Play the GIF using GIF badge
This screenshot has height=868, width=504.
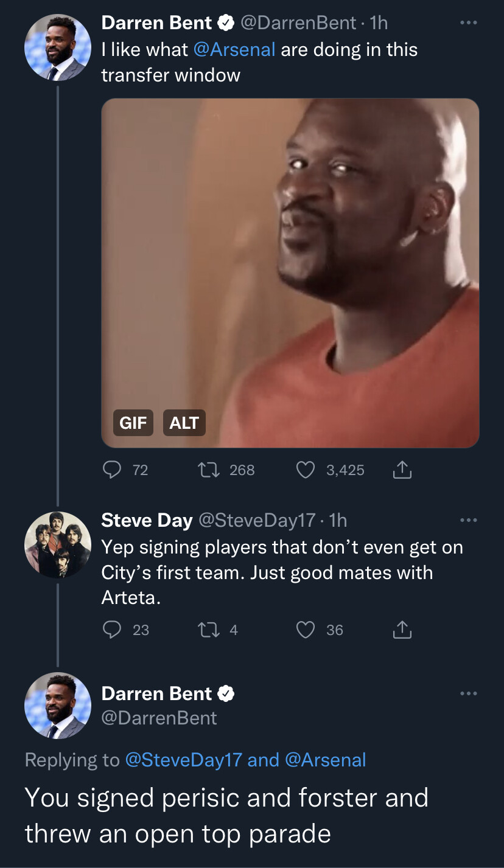pos(133,423)
